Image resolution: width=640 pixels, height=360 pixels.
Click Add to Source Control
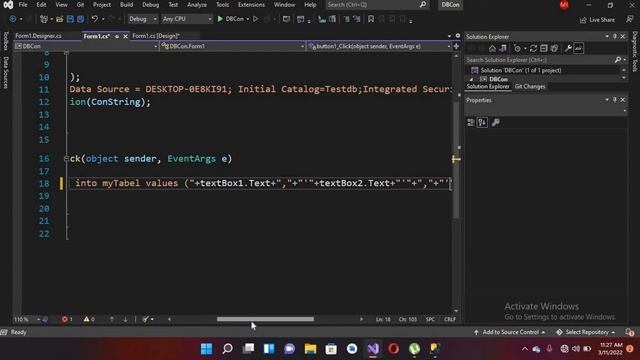(x=510, y=332)
